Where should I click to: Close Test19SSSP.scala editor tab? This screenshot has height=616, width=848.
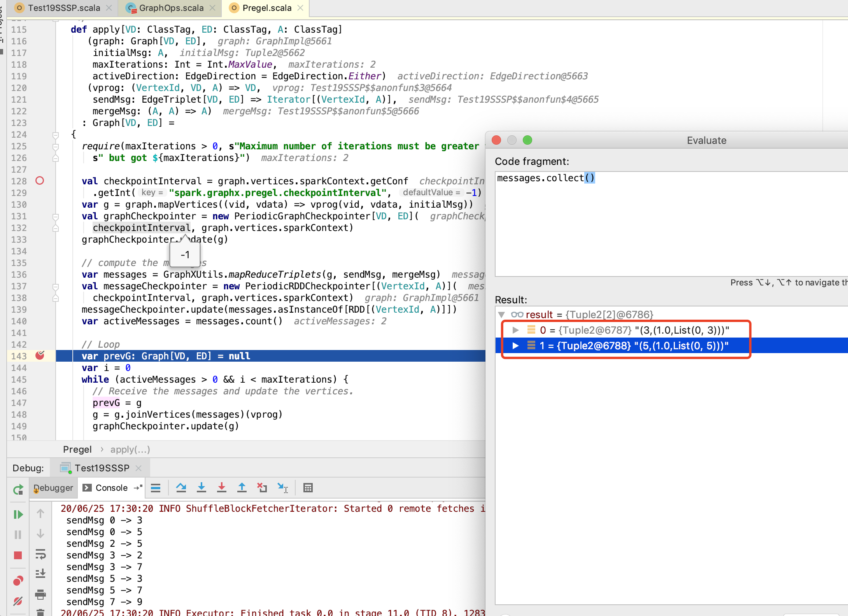click(x=109, y=8)
